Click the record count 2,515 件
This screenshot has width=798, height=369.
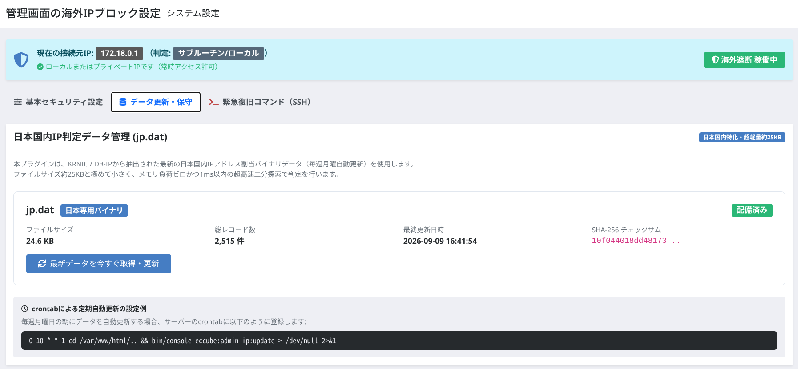coord(230,241)
